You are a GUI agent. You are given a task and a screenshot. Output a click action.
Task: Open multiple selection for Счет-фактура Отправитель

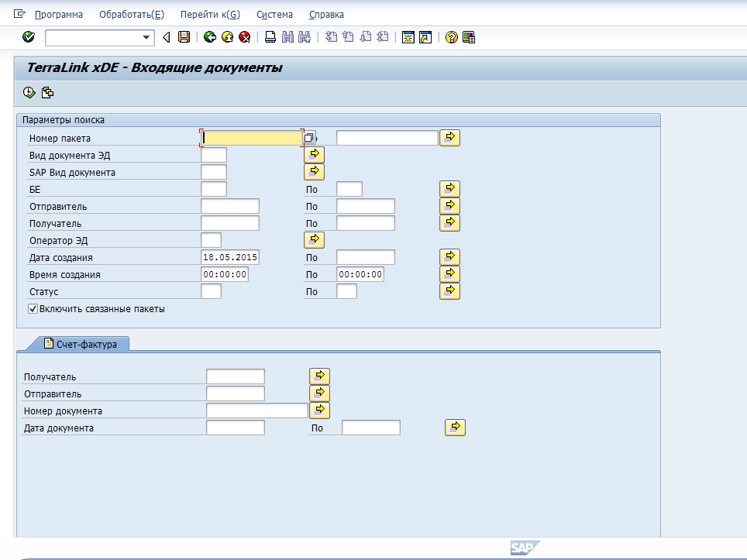tap(320, 393)
